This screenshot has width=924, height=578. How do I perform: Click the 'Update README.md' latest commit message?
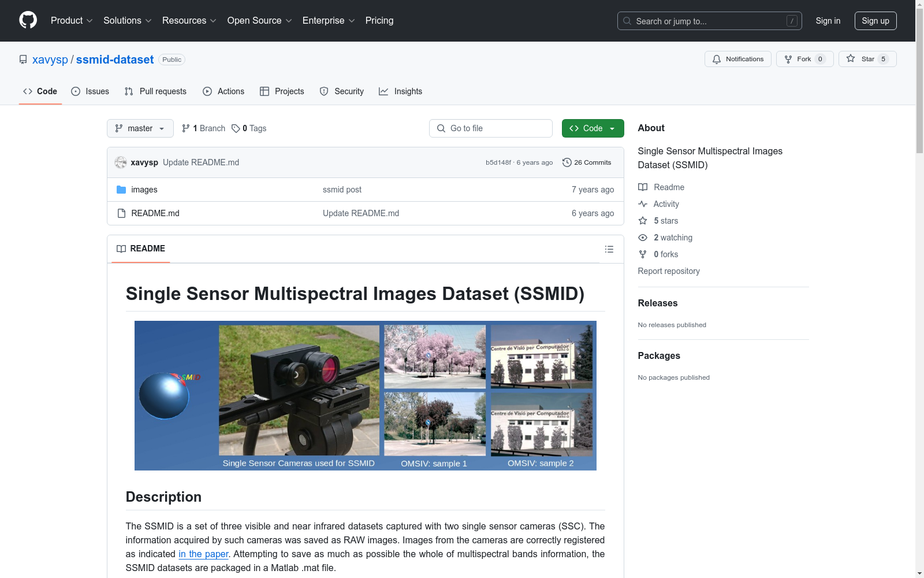pyautogui.click(x=201, y=162)
